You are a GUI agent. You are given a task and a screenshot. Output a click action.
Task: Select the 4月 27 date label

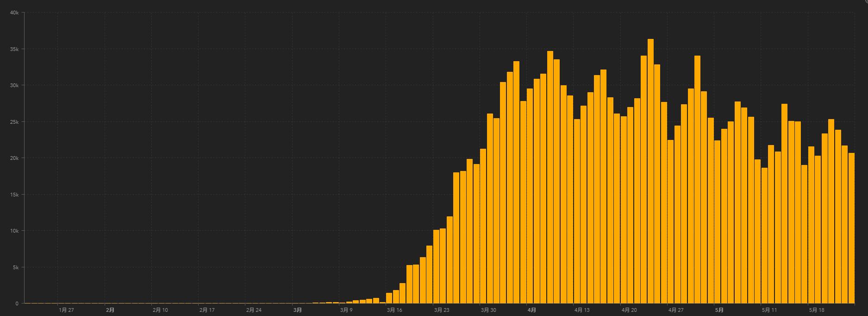[x=676, y=310]
